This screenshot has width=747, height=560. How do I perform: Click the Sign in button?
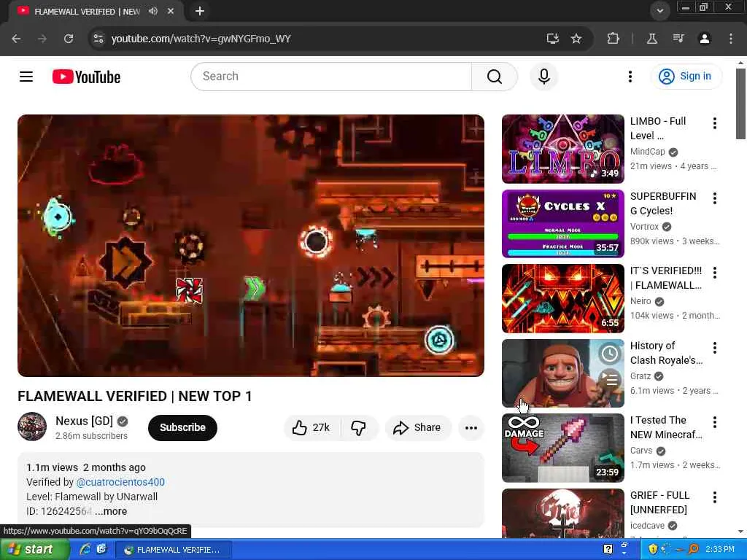(686, 76)
